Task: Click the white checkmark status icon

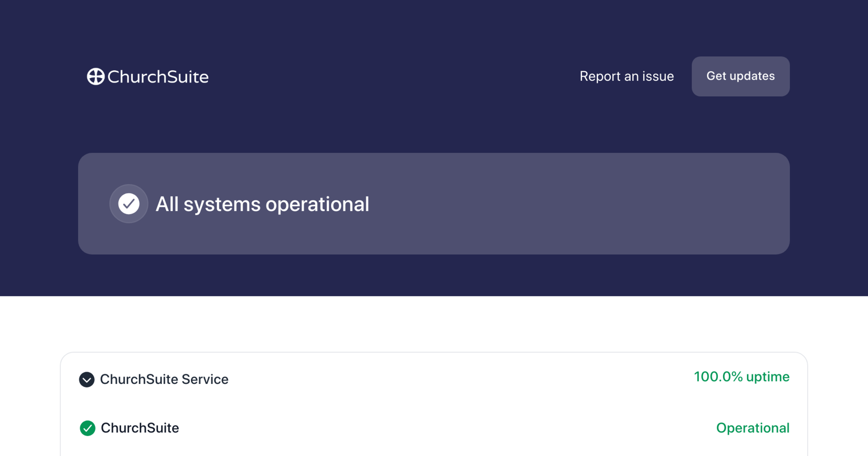Action: click(129, 204)
